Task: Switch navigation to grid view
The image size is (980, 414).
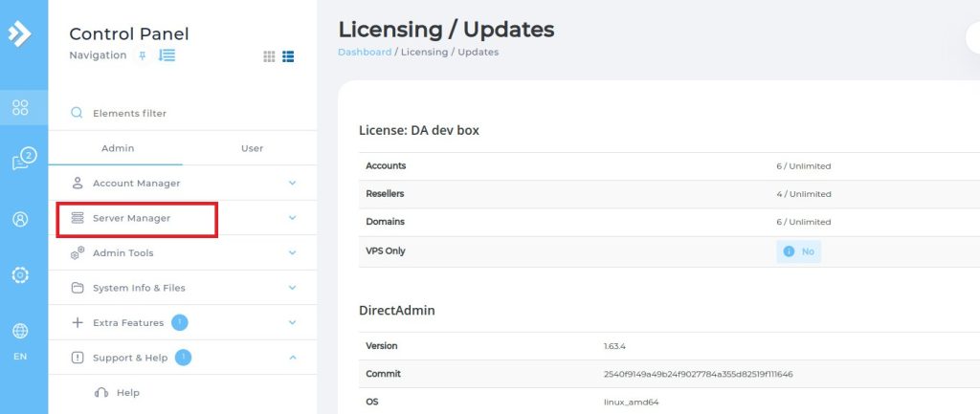Action: click(269, 56)
